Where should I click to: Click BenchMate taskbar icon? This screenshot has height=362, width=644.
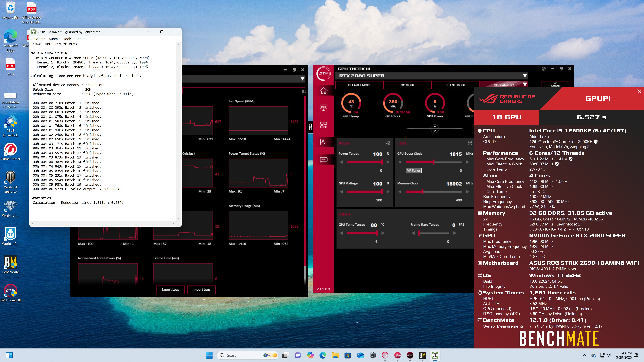[422, 355]
